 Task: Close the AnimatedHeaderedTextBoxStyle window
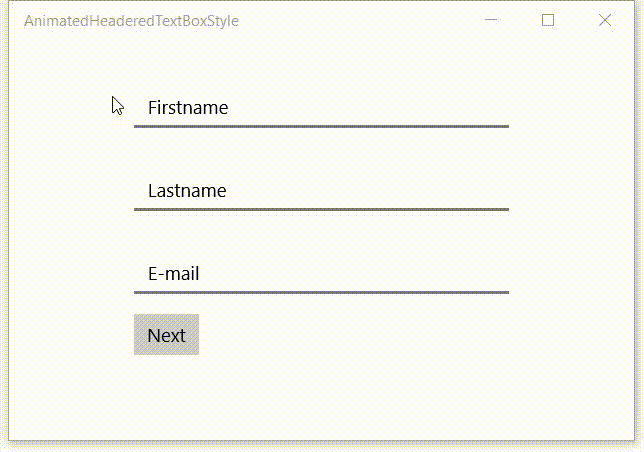click(x=605, y=20)
